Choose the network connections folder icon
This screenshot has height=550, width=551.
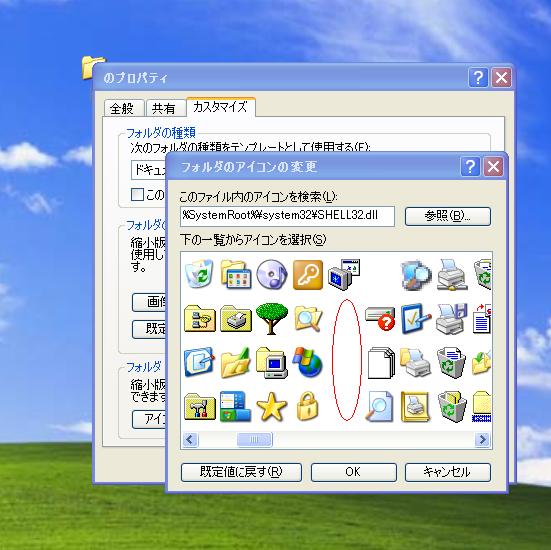coord(200,318)
